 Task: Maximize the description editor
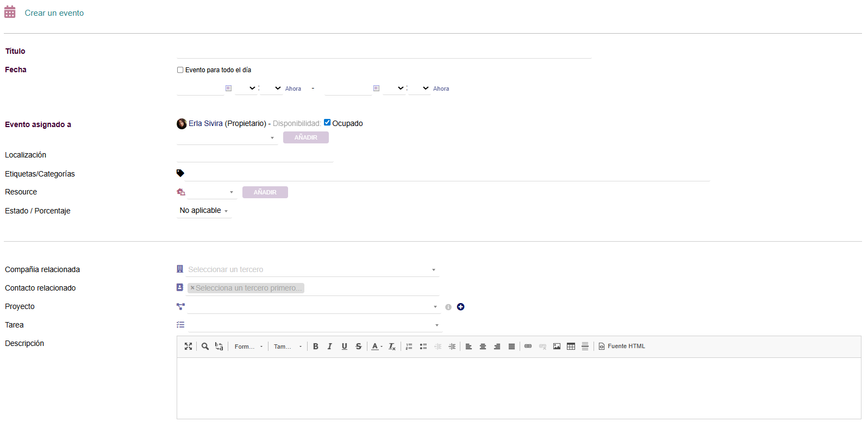[x=188, y=347]
